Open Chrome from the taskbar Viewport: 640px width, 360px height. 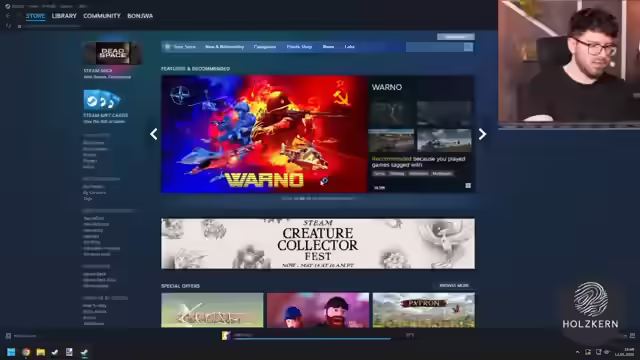point(26,352)
